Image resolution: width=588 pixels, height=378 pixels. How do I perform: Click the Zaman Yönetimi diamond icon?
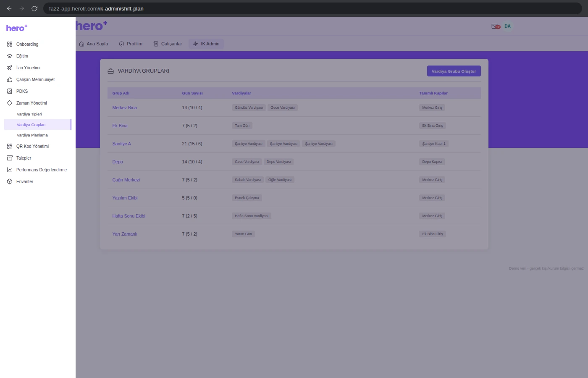(10, 103)
